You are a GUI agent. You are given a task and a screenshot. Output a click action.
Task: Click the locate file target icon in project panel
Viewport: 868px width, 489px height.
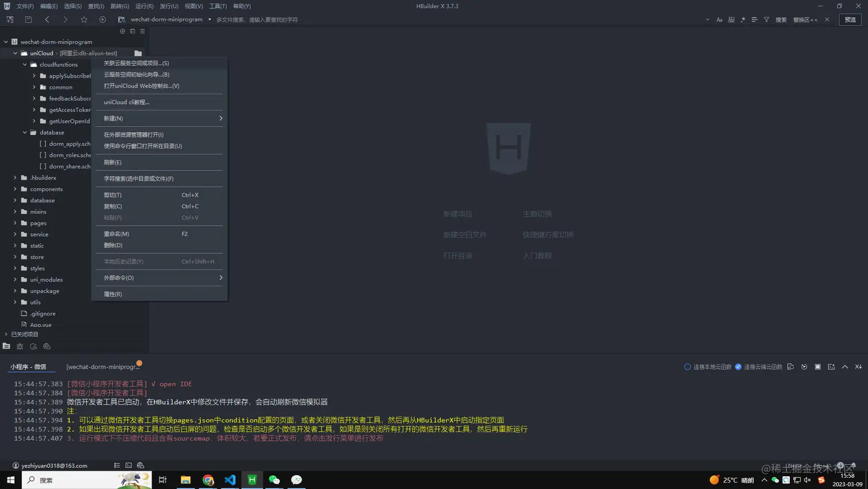coord(122,31)
